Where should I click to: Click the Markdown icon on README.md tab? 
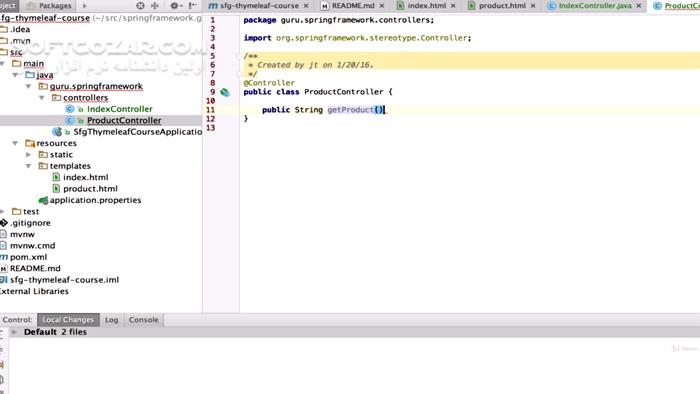coord(325,6)
